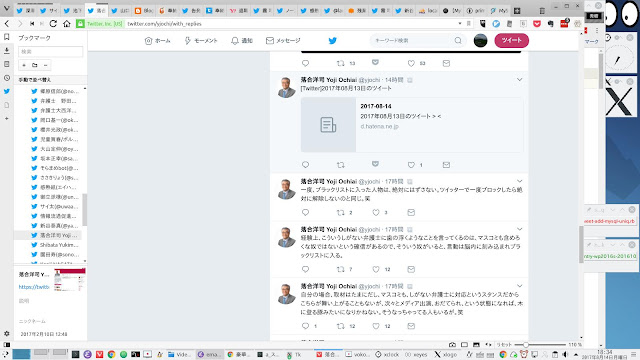Open the Bookmarks panel icon in sidebar
The height and width of the screenshot is (360, 640).
(x=7, y=37)
